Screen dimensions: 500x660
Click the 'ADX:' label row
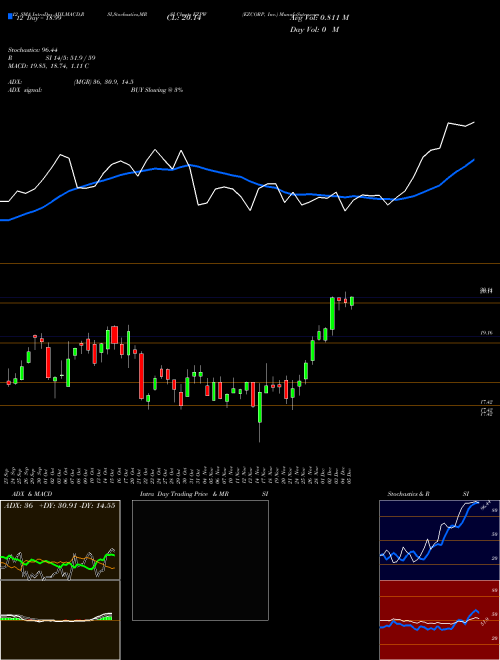15,82
